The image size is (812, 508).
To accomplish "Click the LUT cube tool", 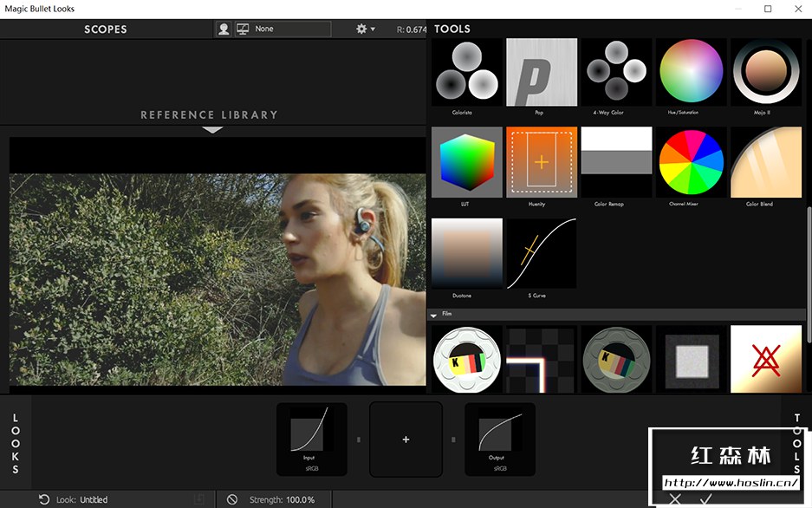I will 466,162.
